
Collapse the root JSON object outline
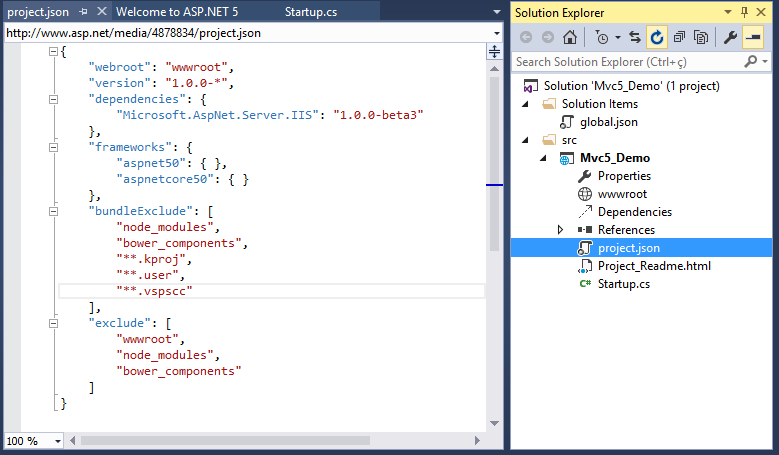tap(53, 51)
